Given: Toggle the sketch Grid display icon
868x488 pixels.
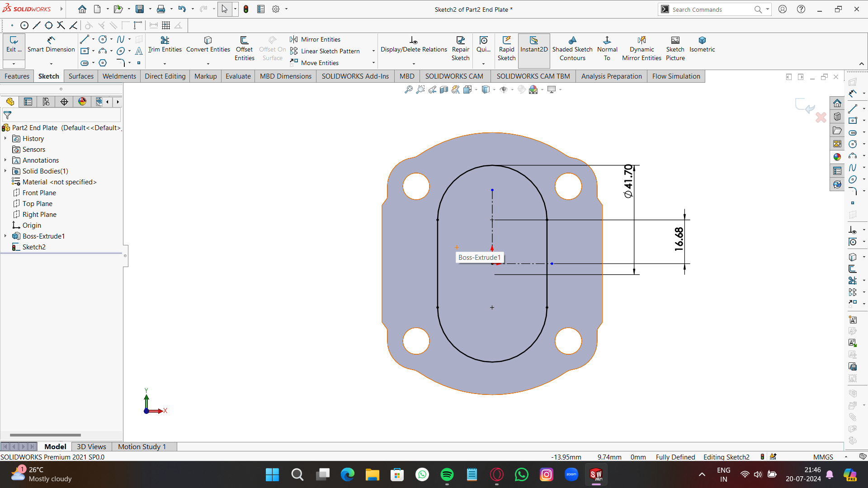Looking at the screenshot, I should point(166,25).
